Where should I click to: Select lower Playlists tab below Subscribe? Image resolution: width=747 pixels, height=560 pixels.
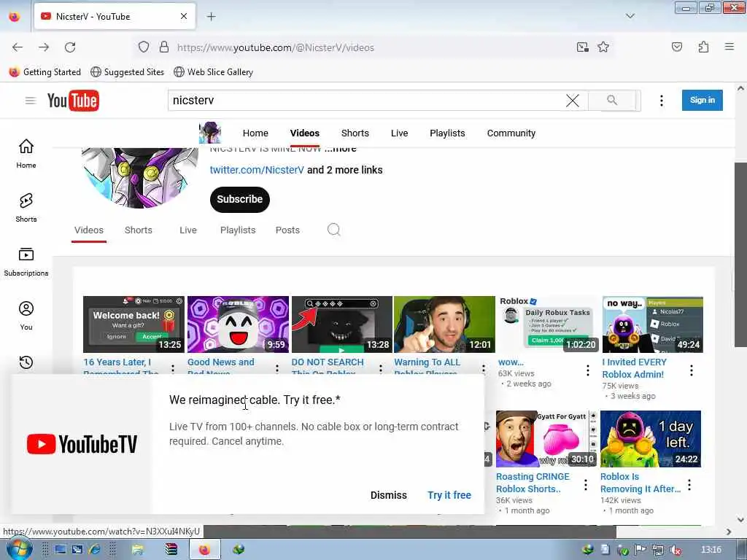tap(238, 230)
